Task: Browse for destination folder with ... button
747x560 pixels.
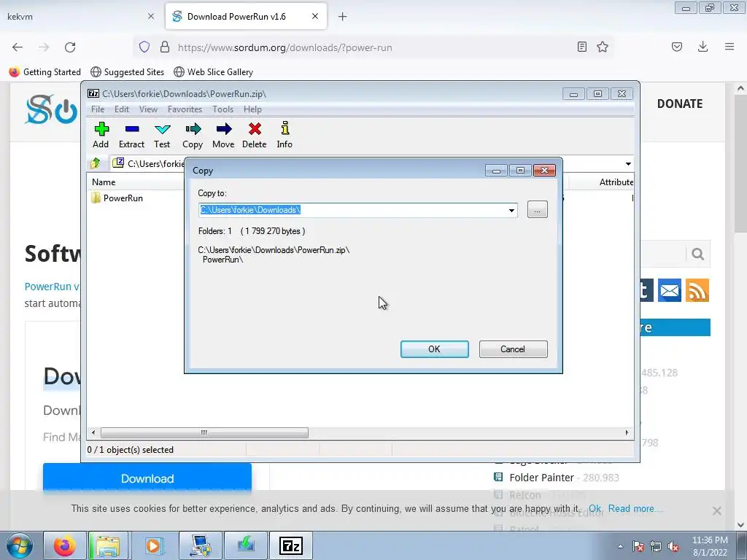Action: point(538,209)
